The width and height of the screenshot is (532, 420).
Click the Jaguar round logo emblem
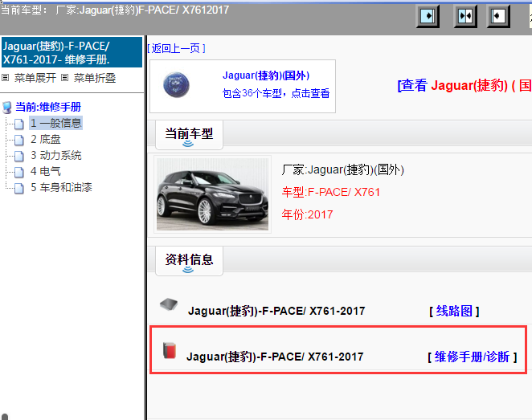(176, 85)
